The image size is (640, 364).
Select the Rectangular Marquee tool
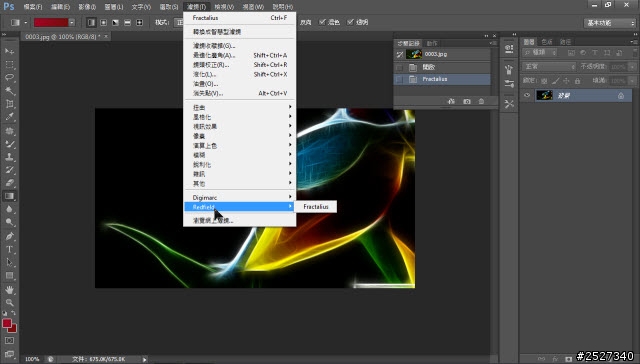pos(9,64)
